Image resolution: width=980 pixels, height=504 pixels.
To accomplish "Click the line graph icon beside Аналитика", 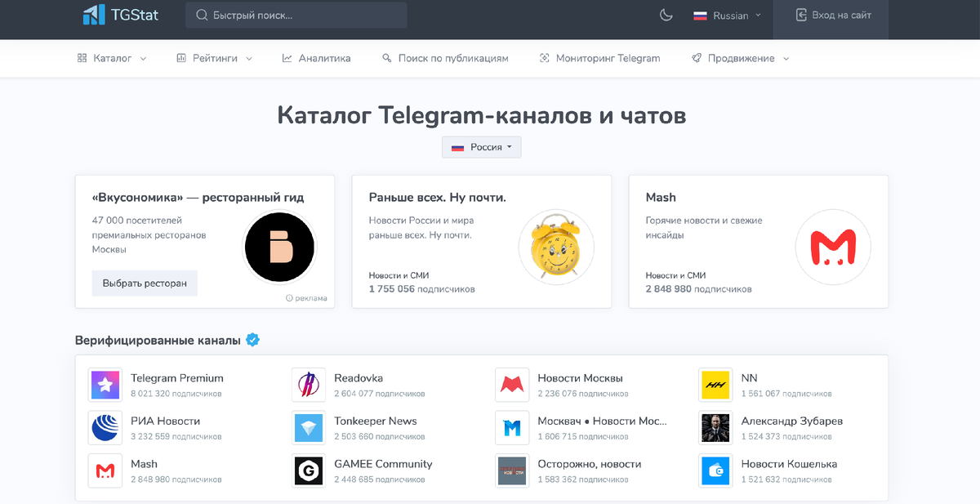I will pyautogui.click(x=287, y=58).
